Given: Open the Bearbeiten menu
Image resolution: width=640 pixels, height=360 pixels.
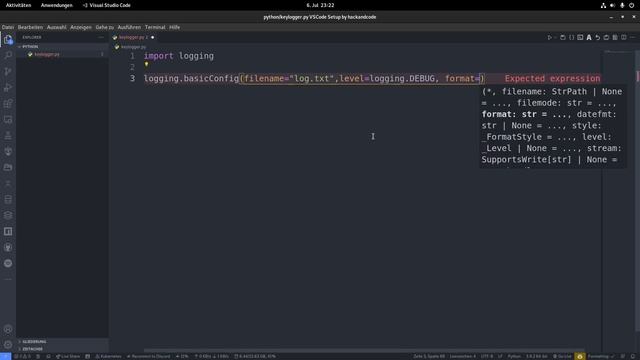Looking at the screenshot, I should [30, 27].
